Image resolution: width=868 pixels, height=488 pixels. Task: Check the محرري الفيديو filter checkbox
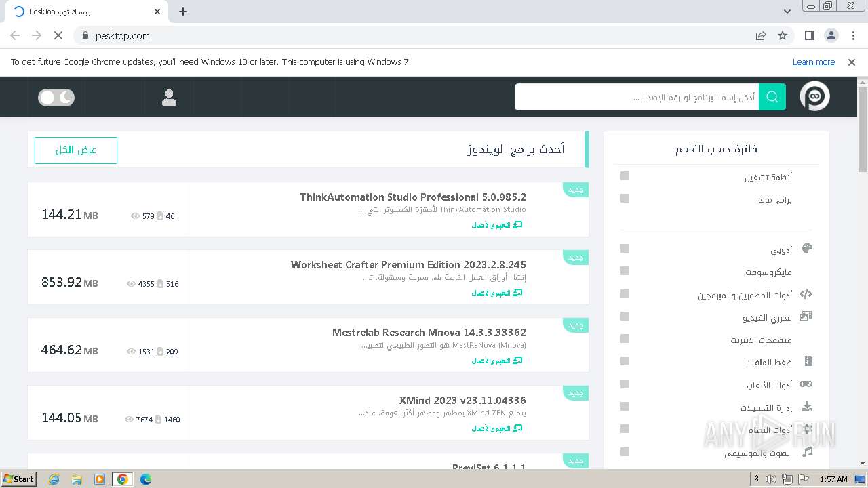click(625, 317)
